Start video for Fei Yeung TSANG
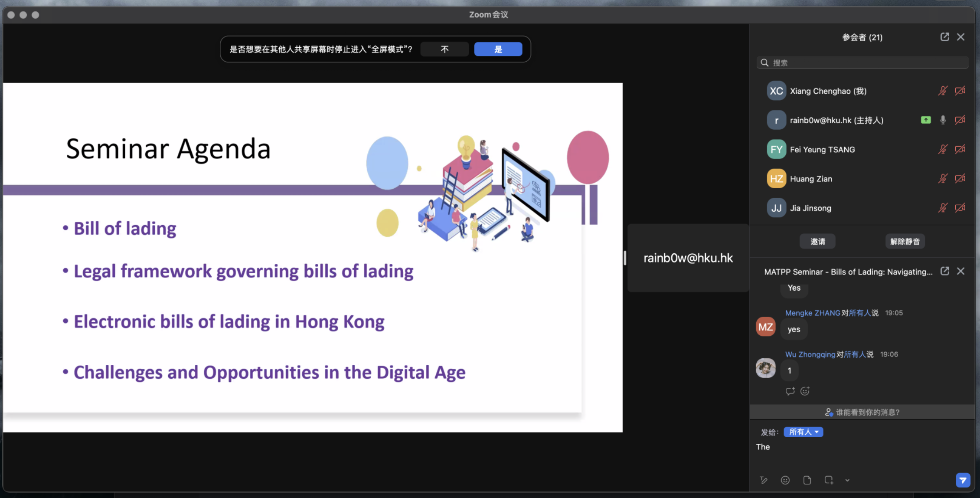980x498 pixels. pyautogui.click(x=960, y=149)
